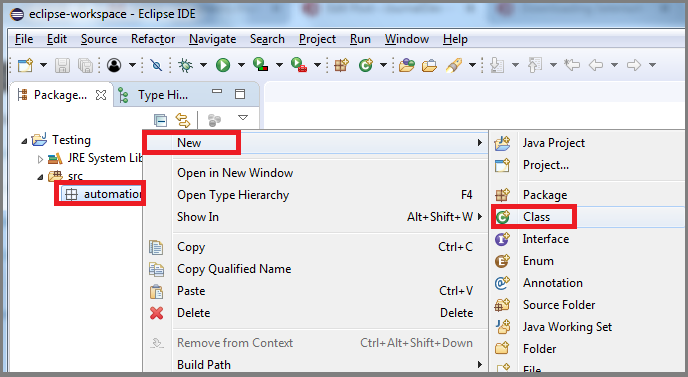Click the green Run button icon

click(223, 65)
